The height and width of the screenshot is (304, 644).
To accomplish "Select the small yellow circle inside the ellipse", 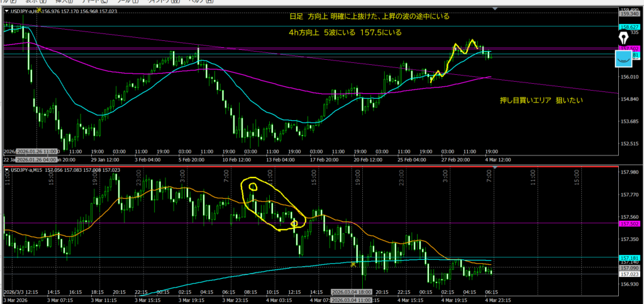I will (253, 186).
